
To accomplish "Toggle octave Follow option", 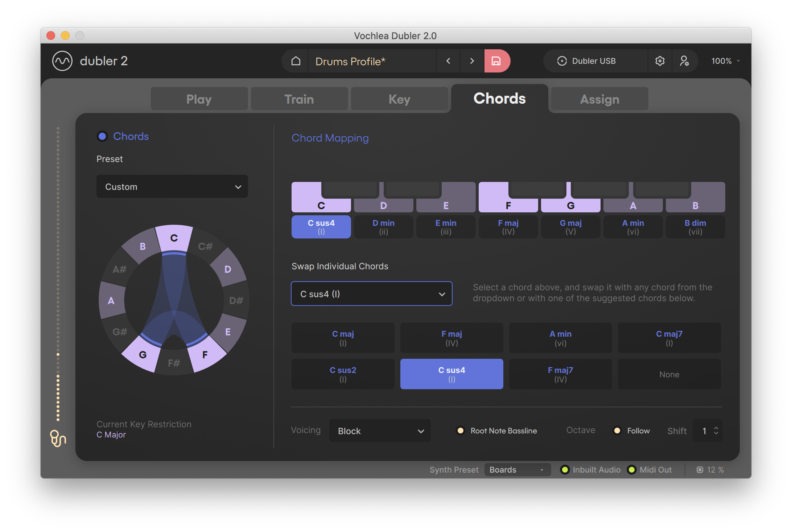I will coord(617,431).
